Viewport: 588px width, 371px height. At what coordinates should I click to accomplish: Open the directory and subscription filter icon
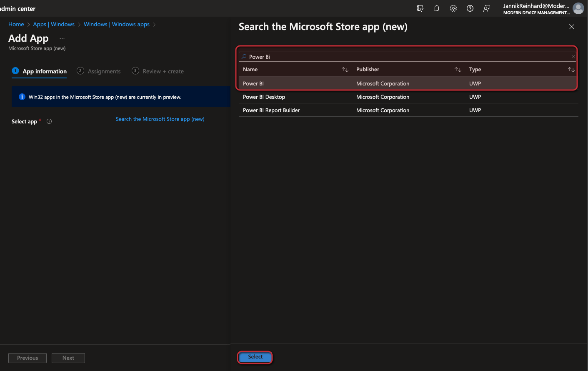(x=420, y=8)
